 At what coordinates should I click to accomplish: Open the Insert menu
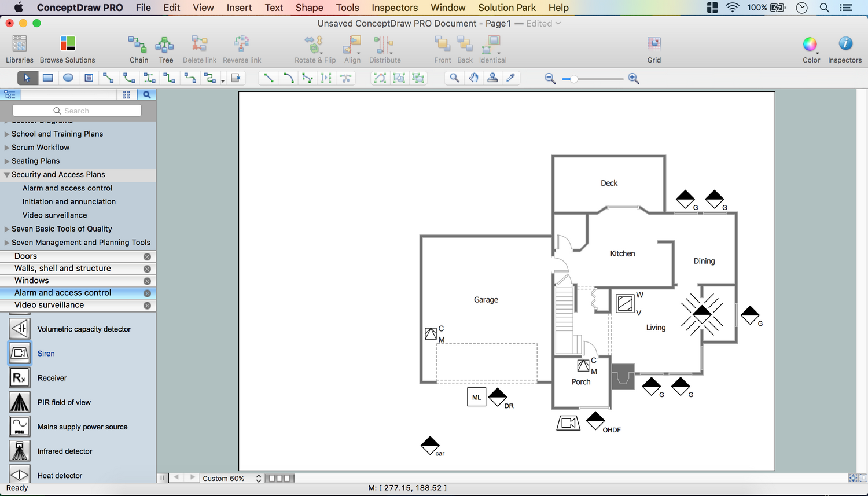tap(239, 8)
